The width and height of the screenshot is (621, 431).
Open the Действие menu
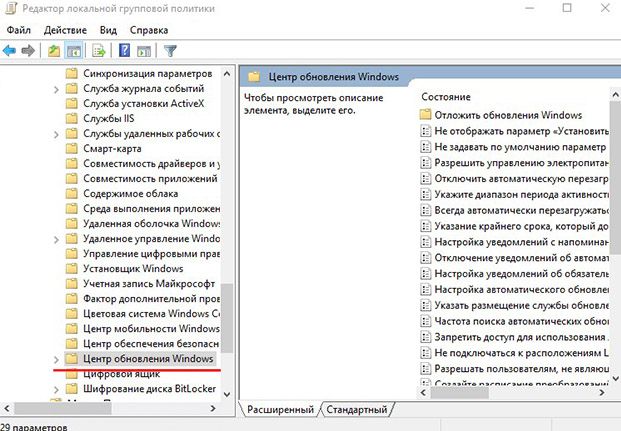click(x=65, y=30)
